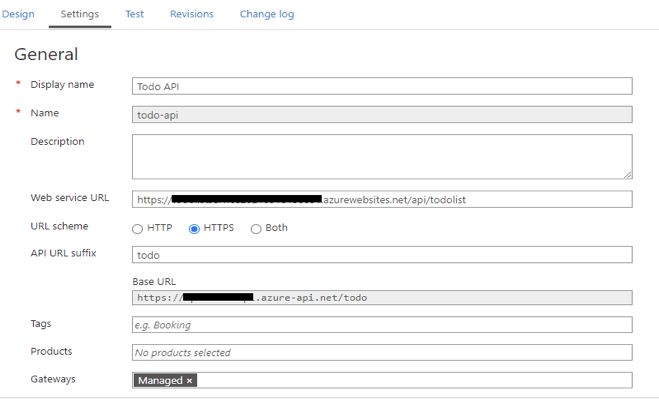Click the Gateways label

point(53,379)
